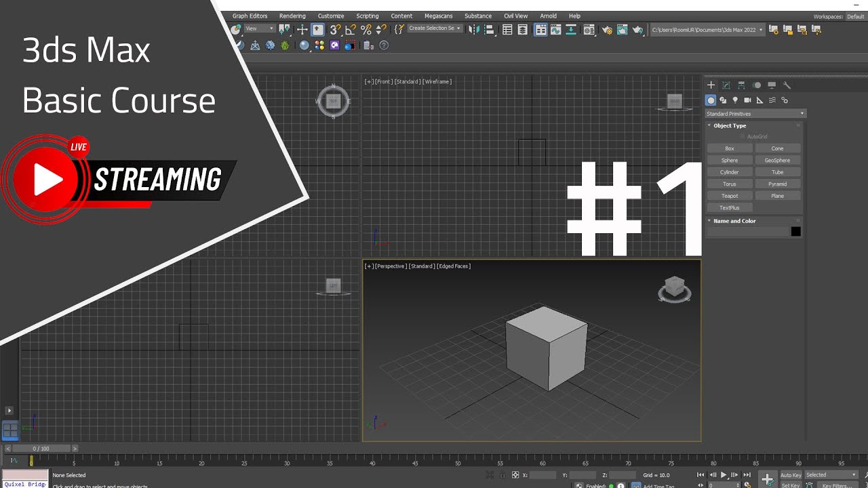Open the Layer Explorer icon
Image resolution: width=868 pixels, height=488 pixels.
(523, 30)
